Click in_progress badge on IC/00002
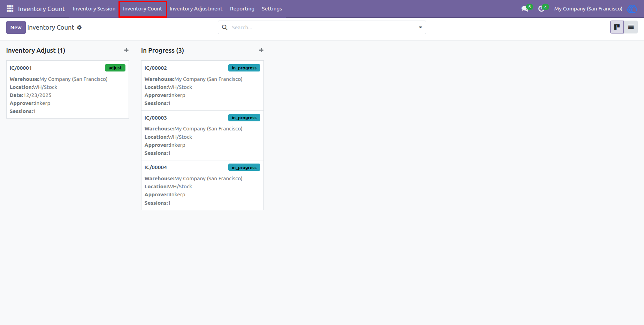 point(244,68)
